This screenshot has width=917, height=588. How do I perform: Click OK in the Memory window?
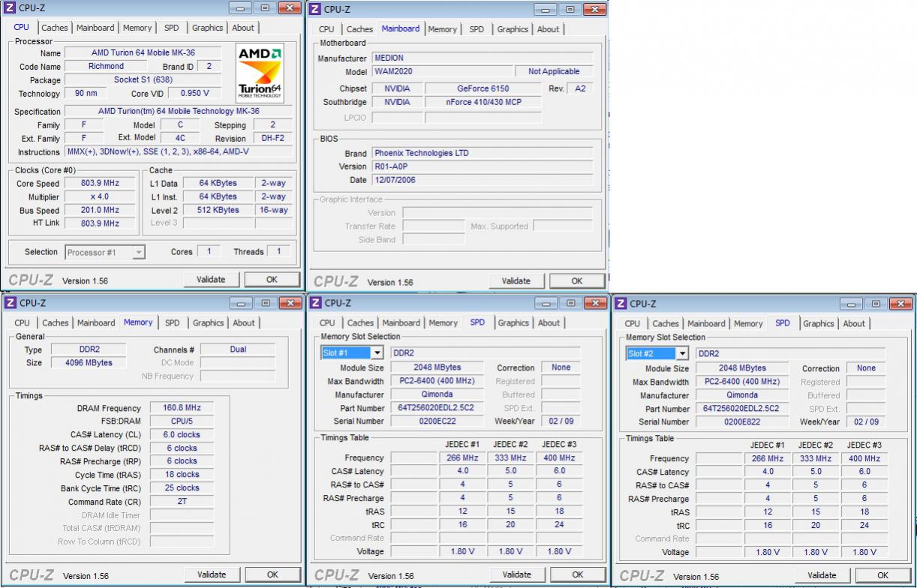272,574
